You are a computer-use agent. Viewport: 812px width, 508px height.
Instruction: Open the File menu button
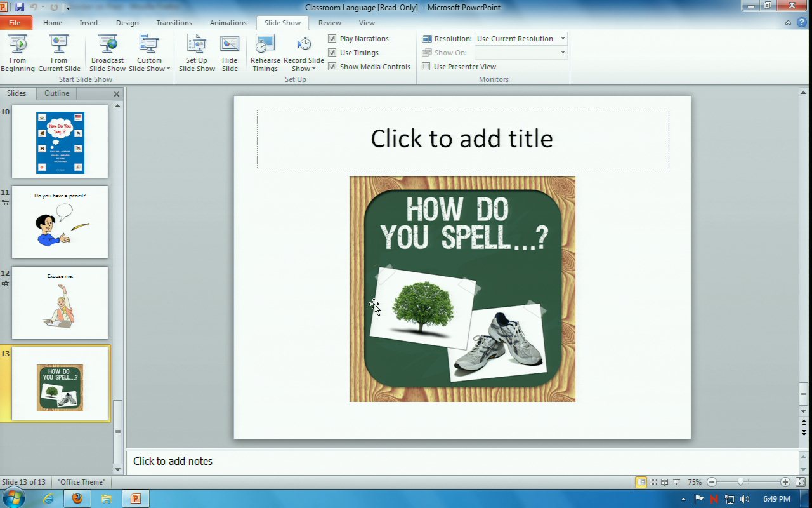pos(15,23)
